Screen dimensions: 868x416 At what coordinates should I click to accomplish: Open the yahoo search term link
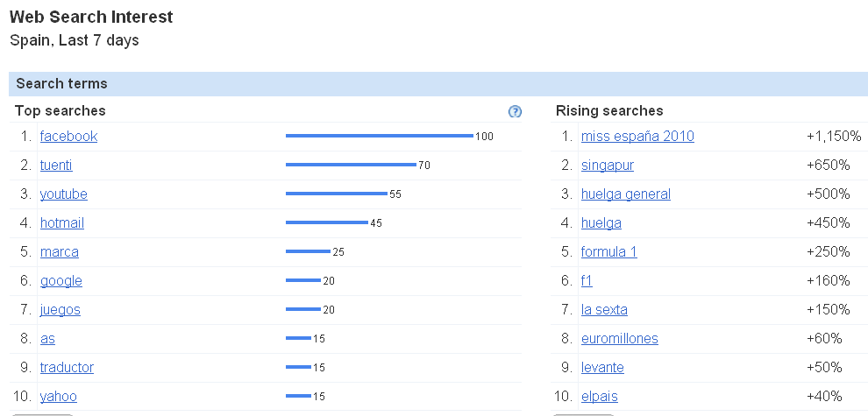pyautogui.click(x=59, y=397)
